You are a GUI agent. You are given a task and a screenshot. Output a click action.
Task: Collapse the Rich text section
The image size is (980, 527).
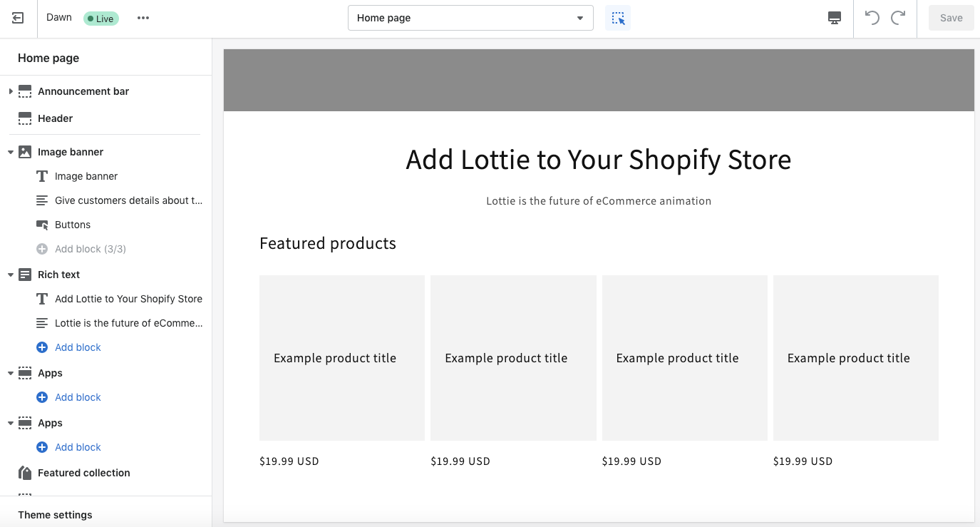click(11, 275)
